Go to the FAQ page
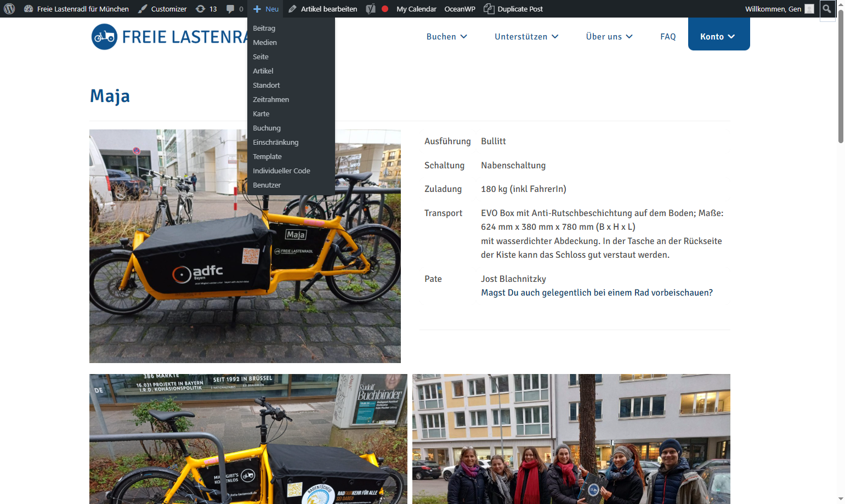This screenshot has width=845, height=504. 668,37
